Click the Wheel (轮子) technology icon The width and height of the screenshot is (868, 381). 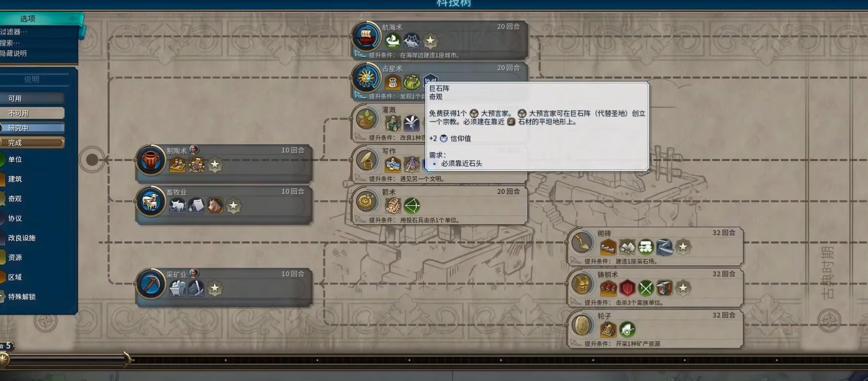pos(582,325)
